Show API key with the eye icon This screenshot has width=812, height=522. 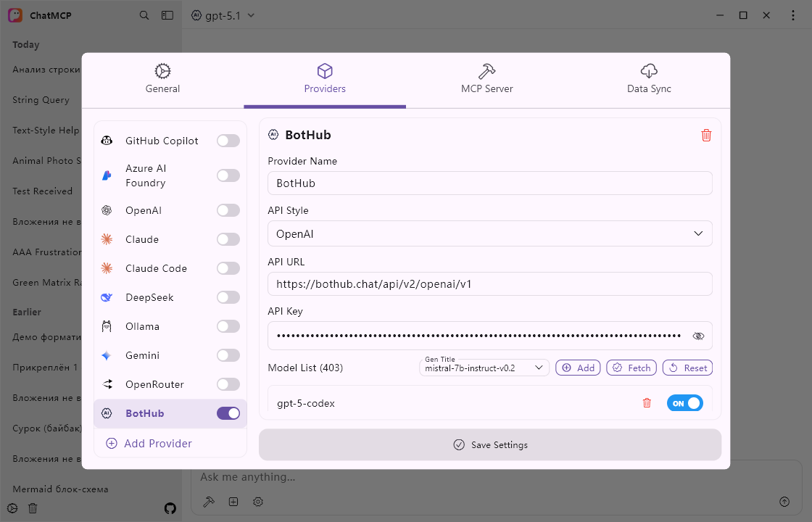click(698, 336)
